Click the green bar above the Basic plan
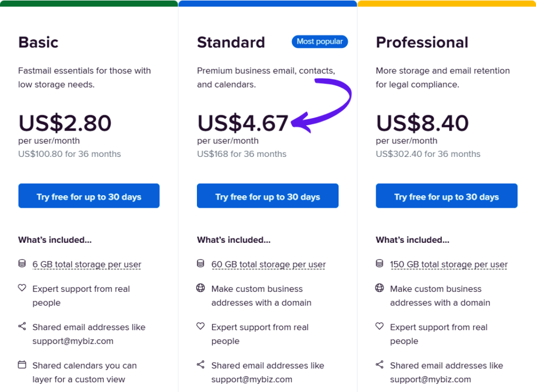Image resolution: width=536 pixels, height=392 pixels. tap(89, 3)
